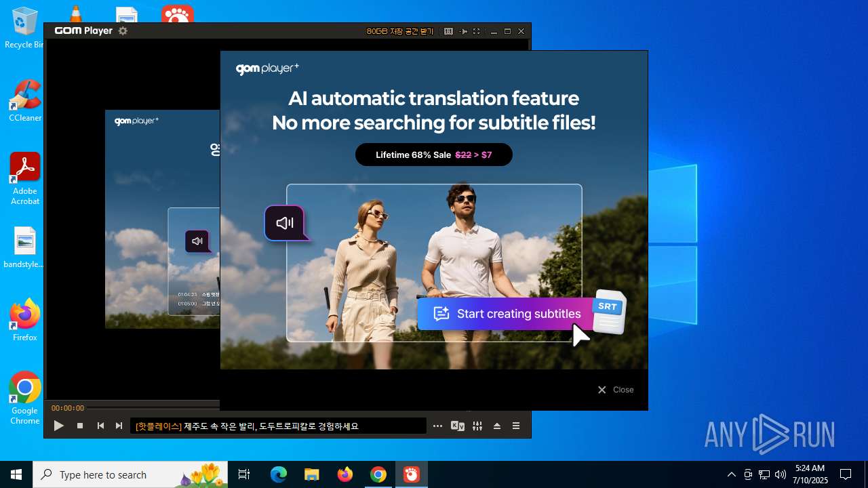Click the Korean news ticker text
The height and width of the screenshot is (488, 868).
[x=247, y=426]
